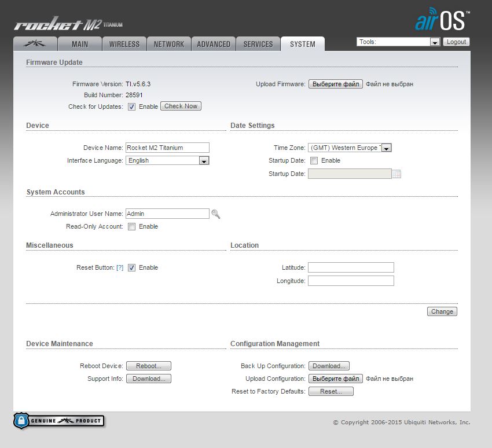The width and height of the screenshot is (492, 448).
Task: Focus the Administrator User Name field
Action: tap(167, 214)
